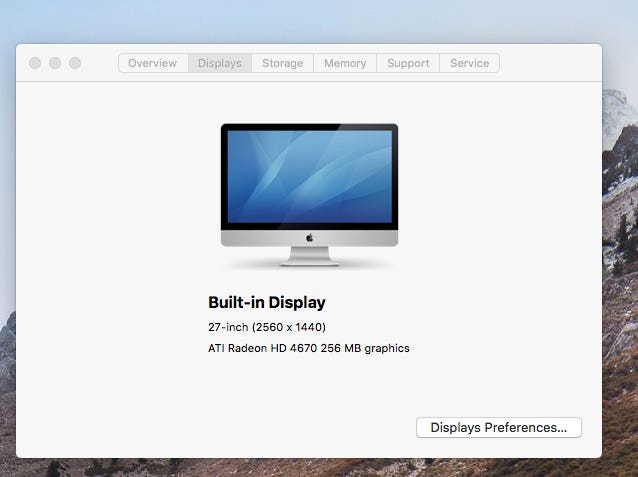Click the iMac display image
This screenshot has width=638, height=477.
click(309, 195)
